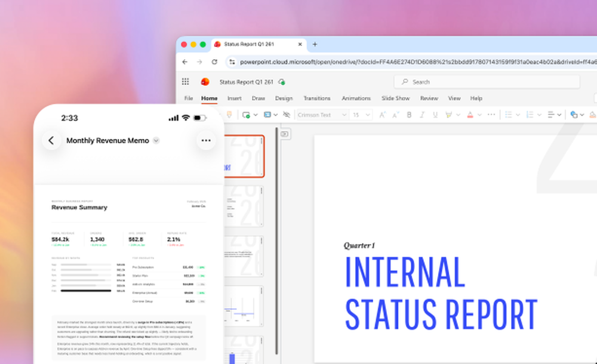
Task: Click the New Slide icon
Action: tap(245, 115)
